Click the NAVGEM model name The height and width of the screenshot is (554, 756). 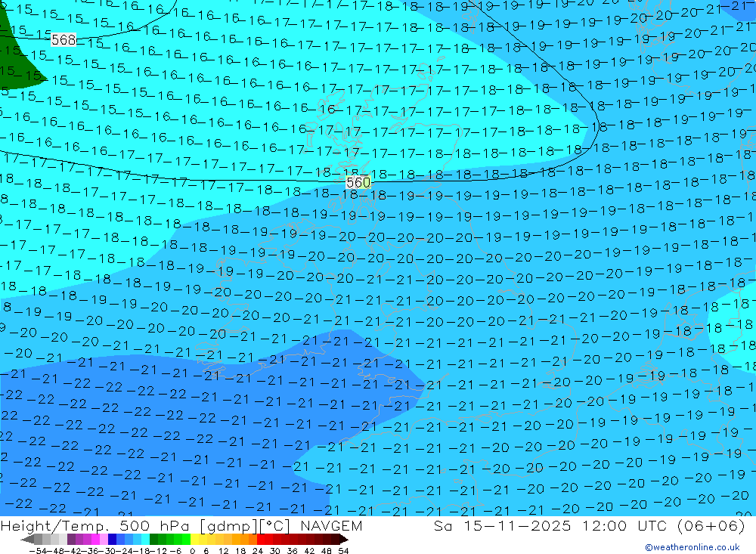(331, 525)
